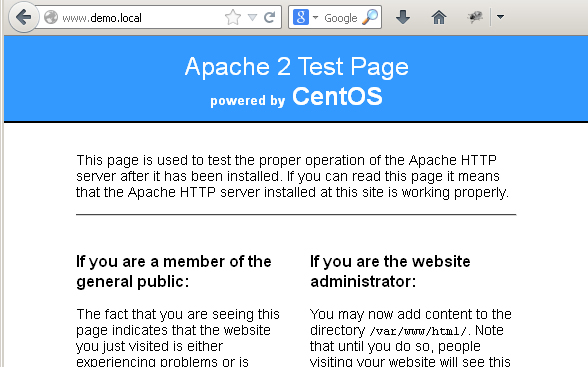Open the Downloads arrow icon
The image size is (588, 367).
[x=403, y=17]
